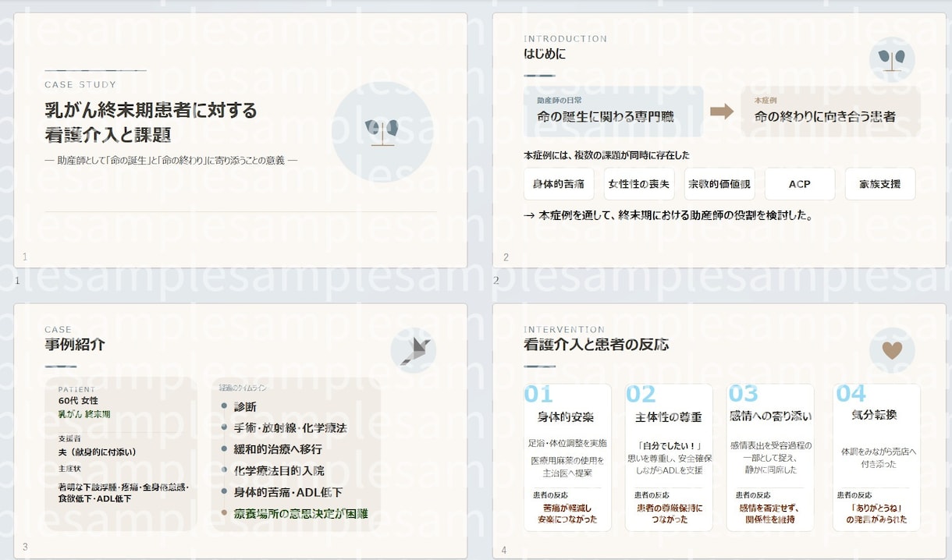The width and height of the screenshot is (952, 560).
Task: Click the 命の誕生に関わる専門職 box
Action: 613,112
